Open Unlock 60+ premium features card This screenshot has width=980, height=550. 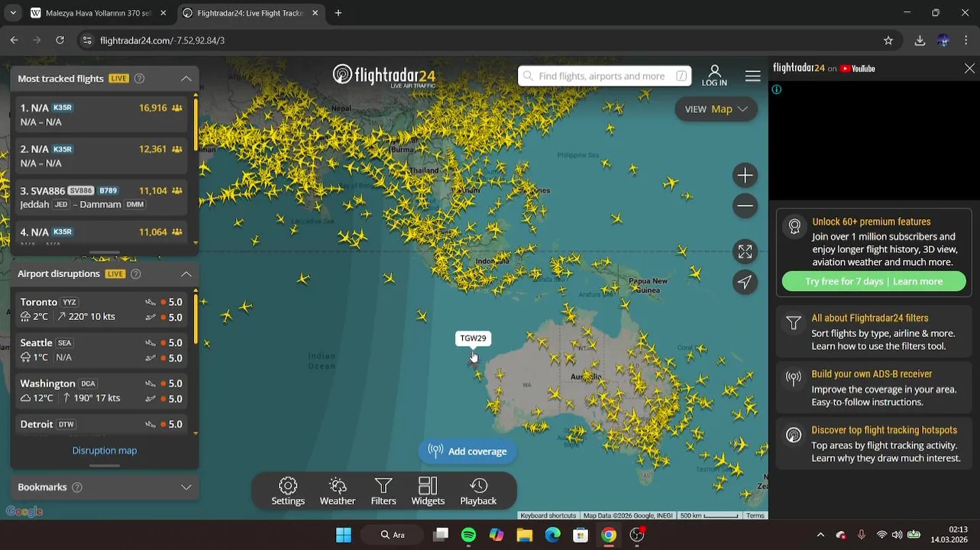pos(874,253)
